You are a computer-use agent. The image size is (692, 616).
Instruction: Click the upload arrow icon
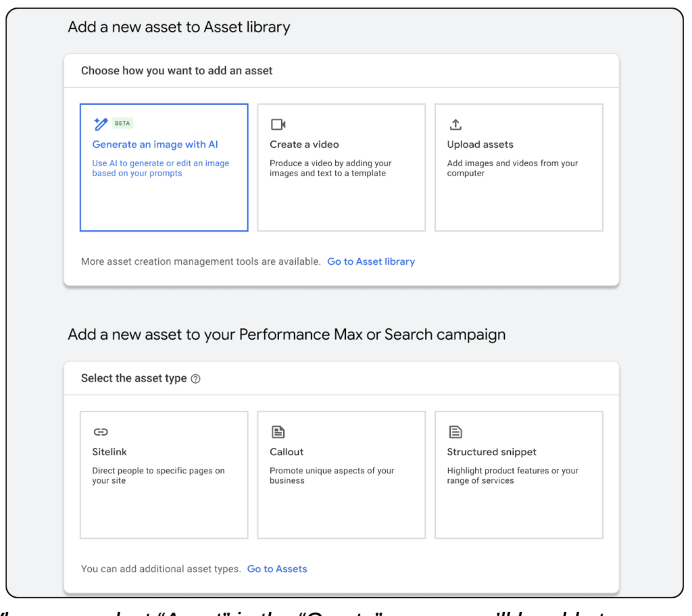(x=455, y=124)
